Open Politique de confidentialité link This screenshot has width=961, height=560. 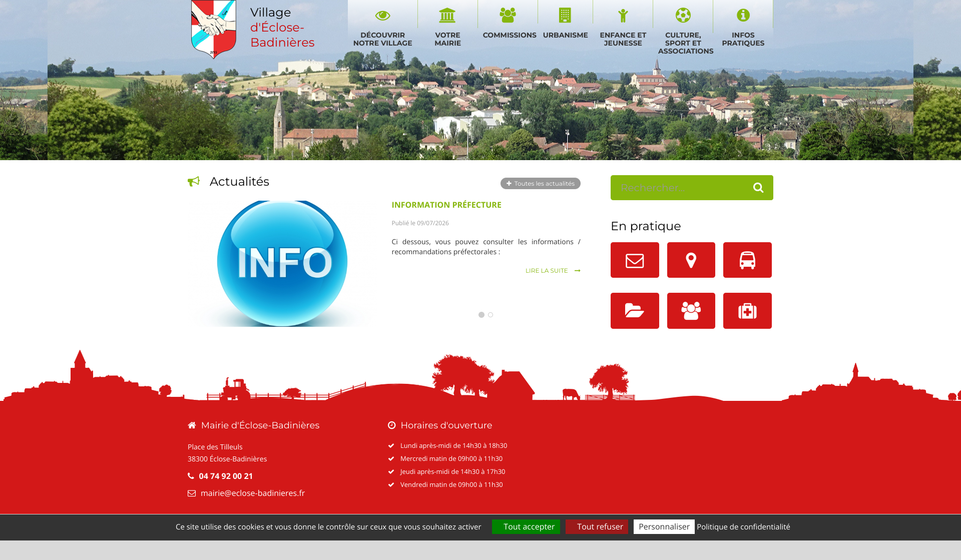[743, 526]
